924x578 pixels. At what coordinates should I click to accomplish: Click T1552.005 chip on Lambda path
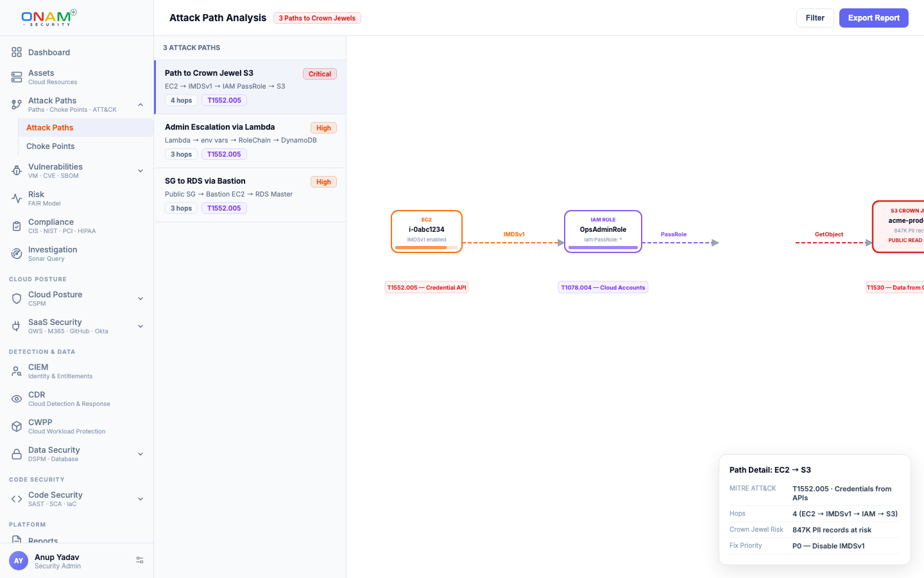click(x=224, y=154)
